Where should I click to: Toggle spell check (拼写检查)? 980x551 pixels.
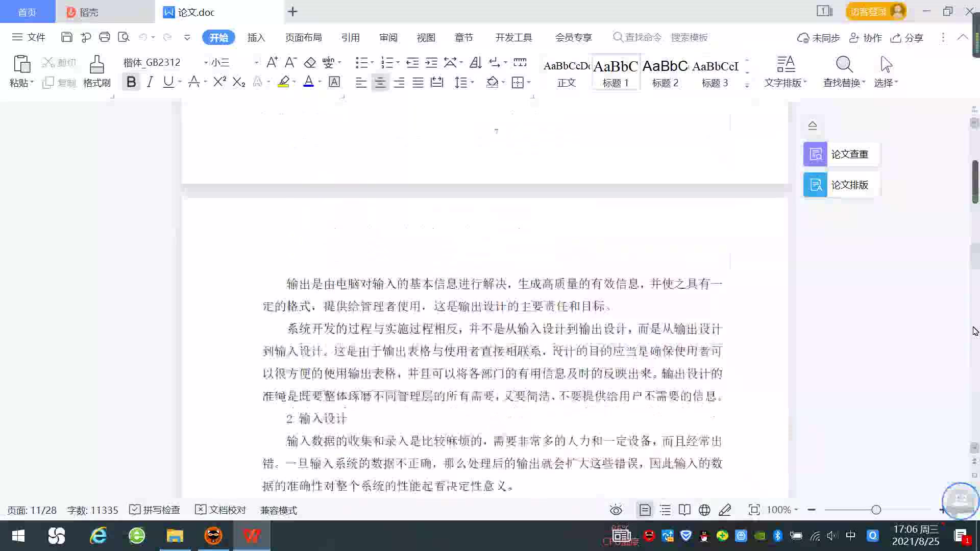tap(155, 510)
